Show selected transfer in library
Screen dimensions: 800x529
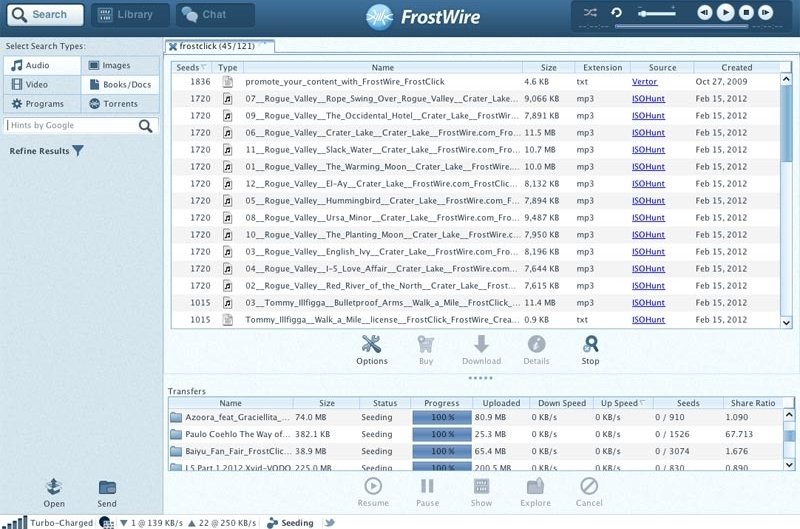481,492
